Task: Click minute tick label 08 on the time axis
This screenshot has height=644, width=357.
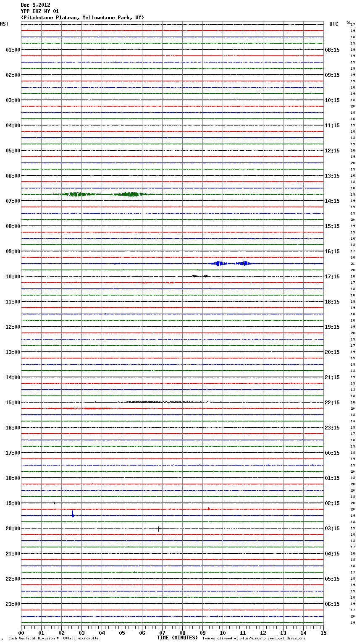Action: pyautogui.click(x=182, y=633)
